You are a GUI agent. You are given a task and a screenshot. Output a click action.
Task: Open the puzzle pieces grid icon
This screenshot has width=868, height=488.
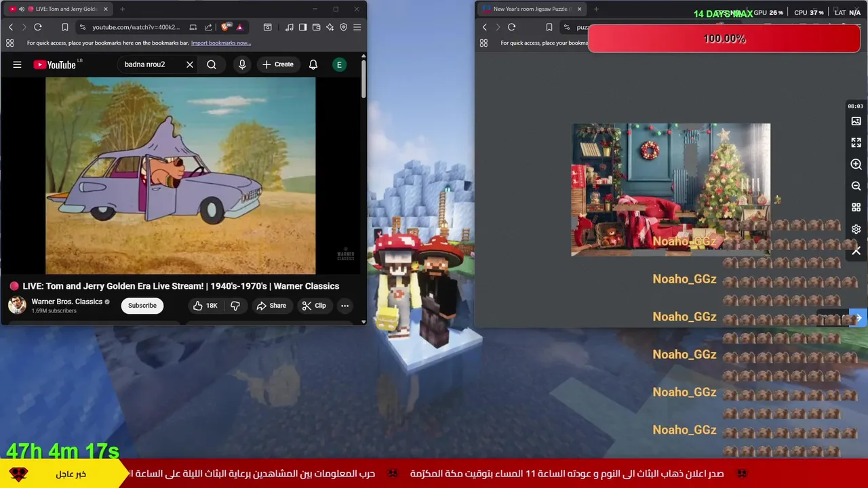click(x=856, y=207)
